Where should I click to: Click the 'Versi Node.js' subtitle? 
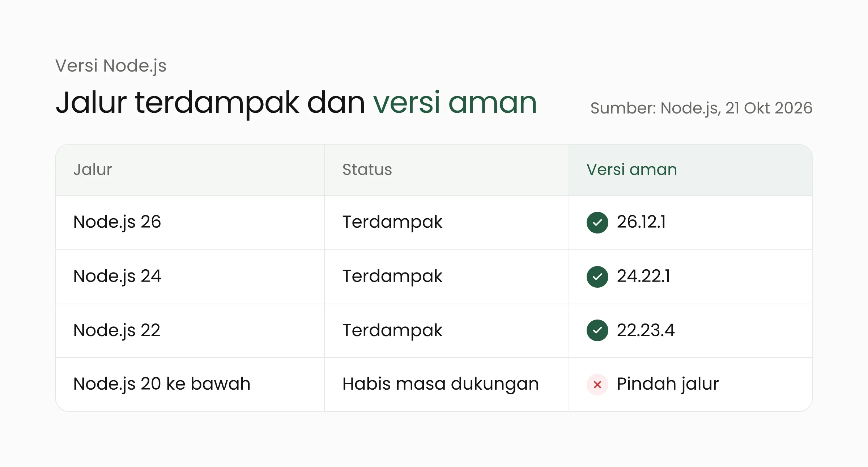[x=111, y=66]
